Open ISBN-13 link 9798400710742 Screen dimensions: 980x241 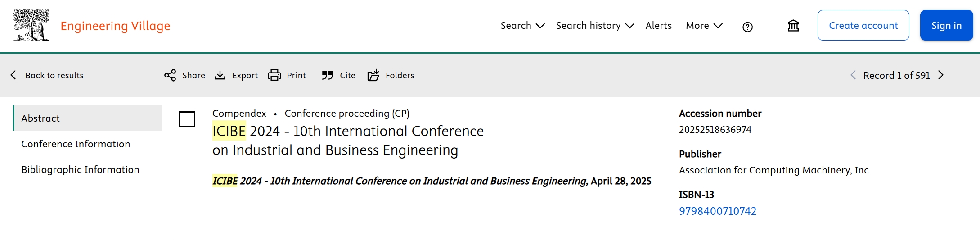click(x=718, y=211)
